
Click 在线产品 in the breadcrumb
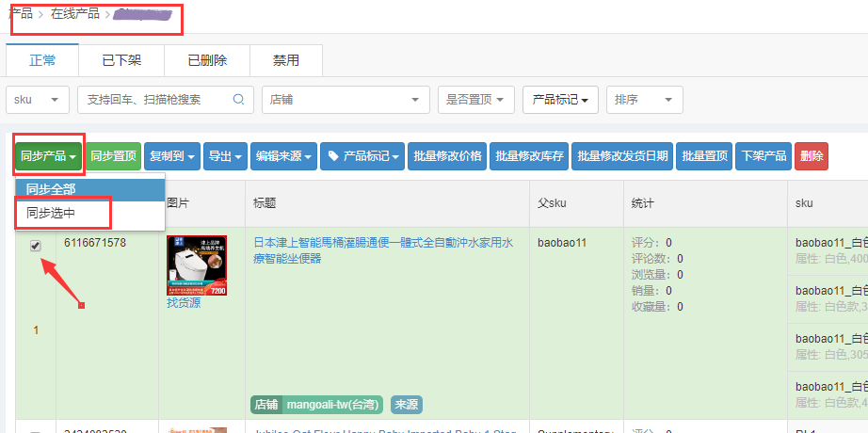point(75,14)
